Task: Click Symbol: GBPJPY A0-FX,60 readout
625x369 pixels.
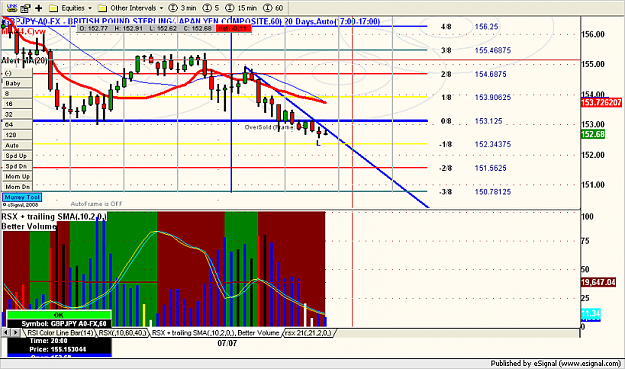Action: (x=64, y=324)
